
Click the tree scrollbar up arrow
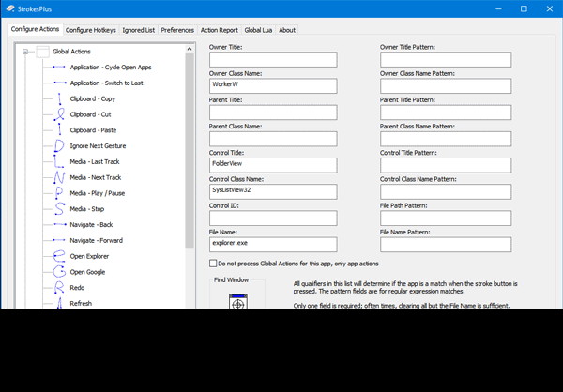190,49
